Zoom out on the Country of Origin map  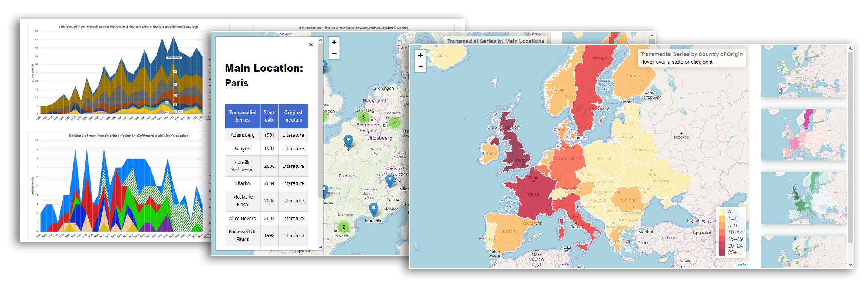point(420,67)
